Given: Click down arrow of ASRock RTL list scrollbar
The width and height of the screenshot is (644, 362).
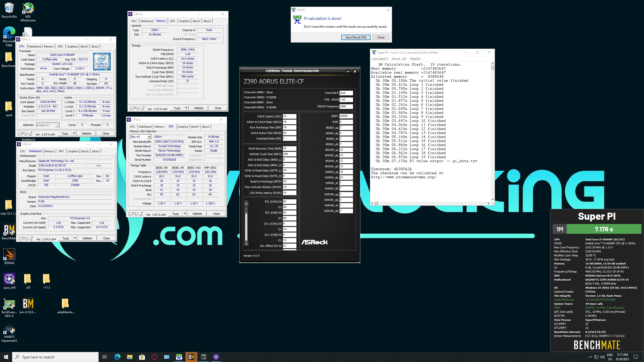Looking at the screenshot, I should 246,243.
